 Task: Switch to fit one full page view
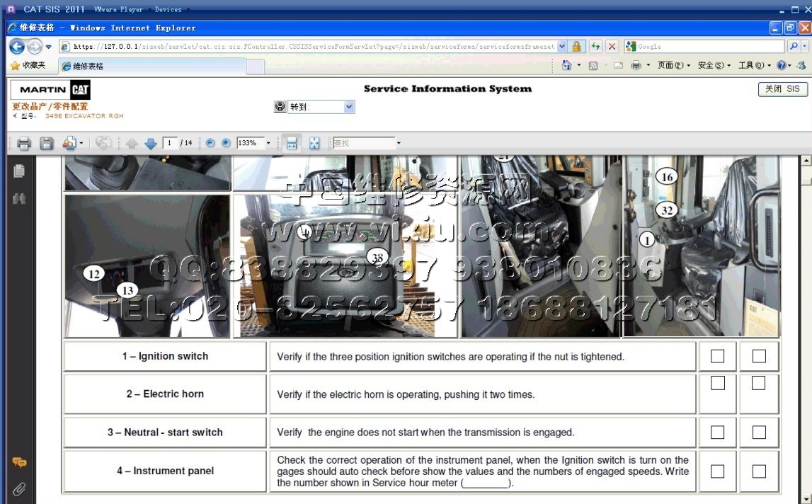point(314,144)
